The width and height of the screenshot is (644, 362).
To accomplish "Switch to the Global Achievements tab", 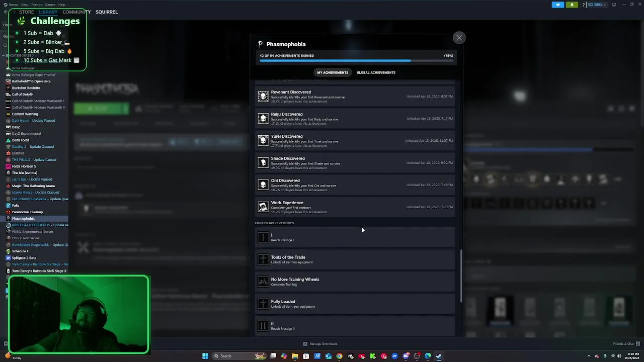I will pos(376,72).
